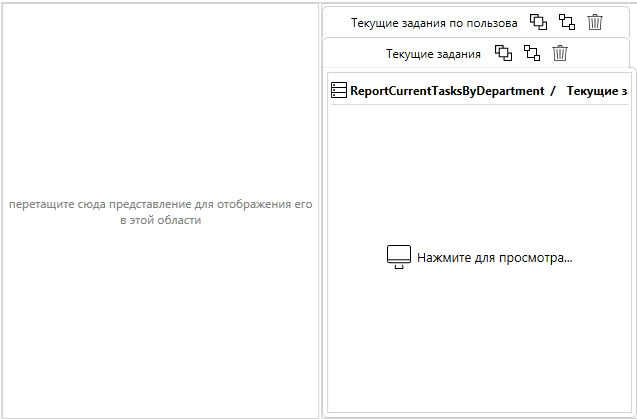
Task: Click the duplicate icon in Текущие задания row
Action: [503, 53]
